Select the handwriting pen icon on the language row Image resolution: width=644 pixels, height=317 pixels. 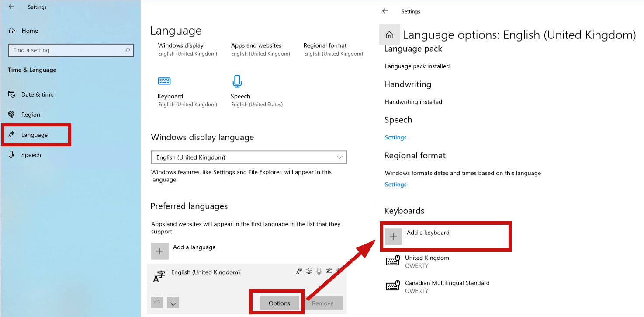click(x=329, y=271)
